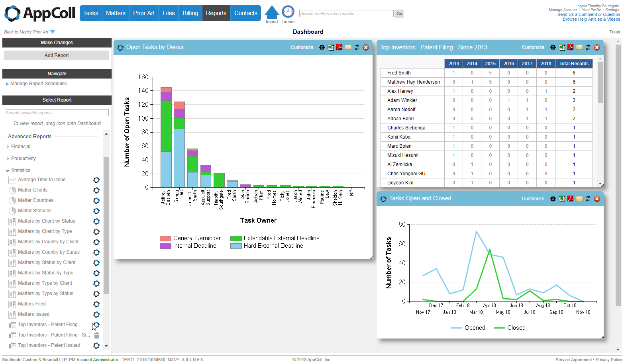Open the Billing tab
Image resolution: width=624 pixels, height=364 pixels.
[190, 13]
